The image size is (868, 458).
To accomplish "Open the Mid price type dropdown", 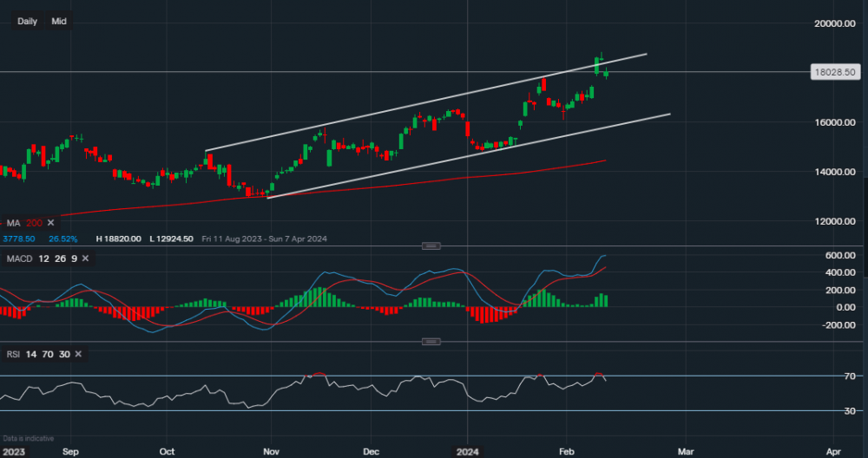I will coord(59,21).
